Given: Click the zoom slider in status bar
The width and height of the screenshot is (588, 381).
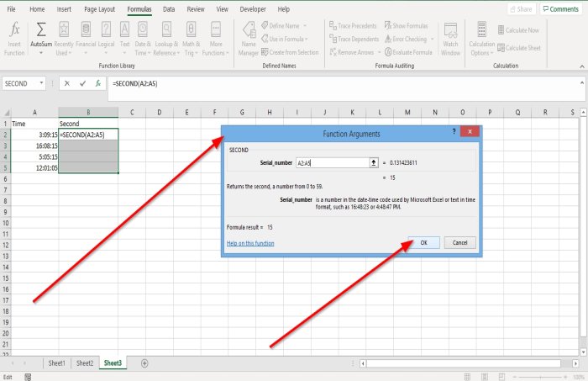Looking at the screenshot, I should [540, 377].
